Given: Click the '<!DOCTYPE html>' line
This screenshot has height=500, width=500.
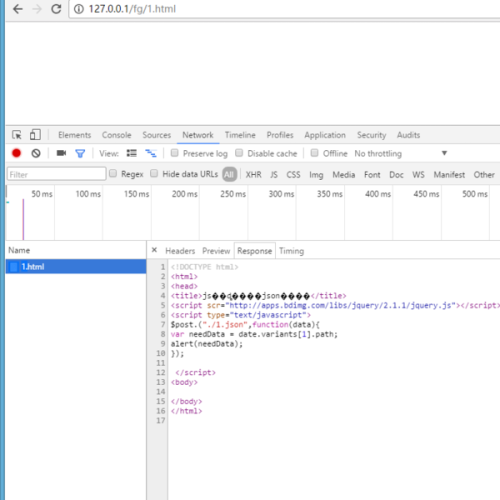Looking at the screenshot, I should pyautogui.click(x=204, y=267).
